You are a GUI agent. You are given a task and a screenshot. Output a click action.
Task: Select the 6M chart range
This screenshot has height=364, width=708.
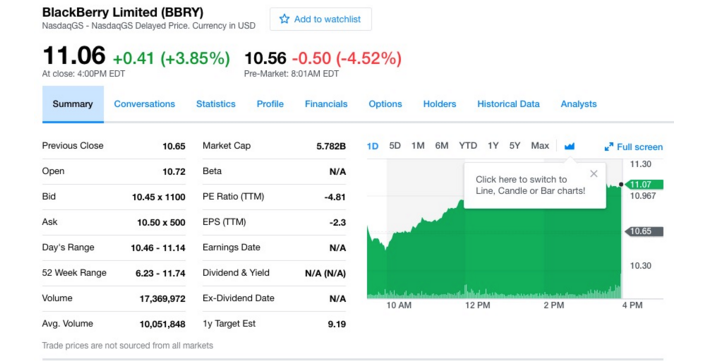click(442, 145)
